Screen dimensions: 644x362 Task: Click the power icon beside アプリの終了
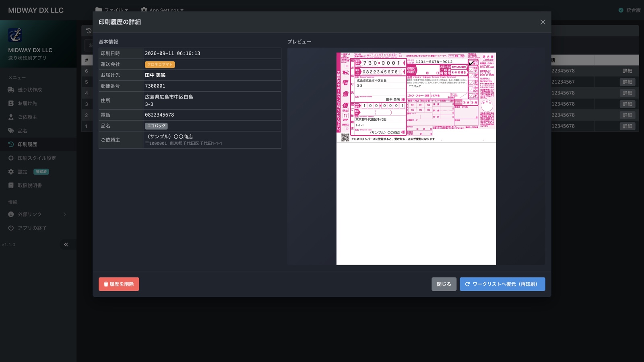point(11,228)
